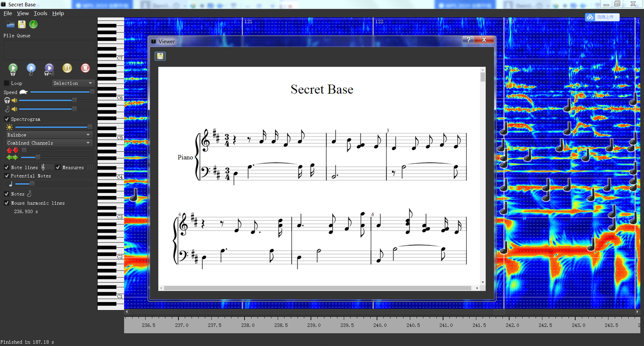Adjust spectrogram brightness slider
This screenshot has width=644, height=346.
pos(54,127)
